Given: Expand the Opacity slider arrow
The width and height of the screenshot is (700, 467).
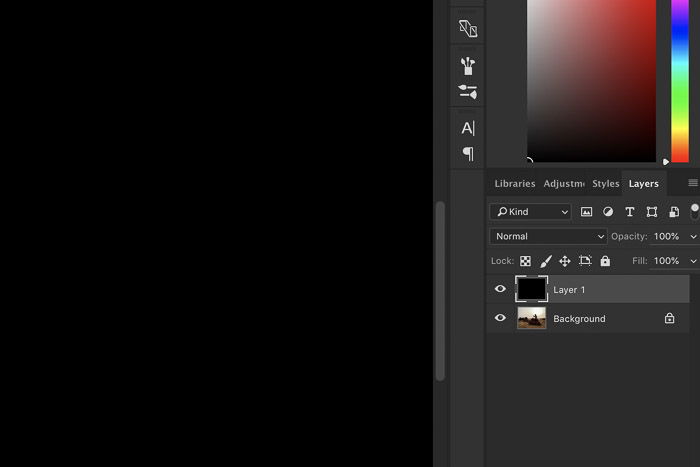Looking at the screenshot, I should [x=693, y=237].
